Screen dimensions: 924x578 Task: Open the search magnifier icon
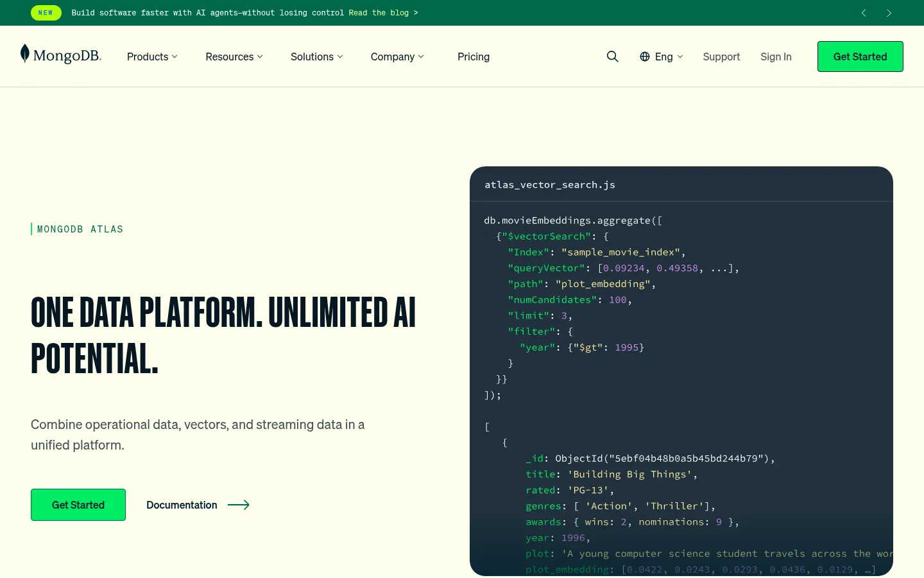[613, 57]
